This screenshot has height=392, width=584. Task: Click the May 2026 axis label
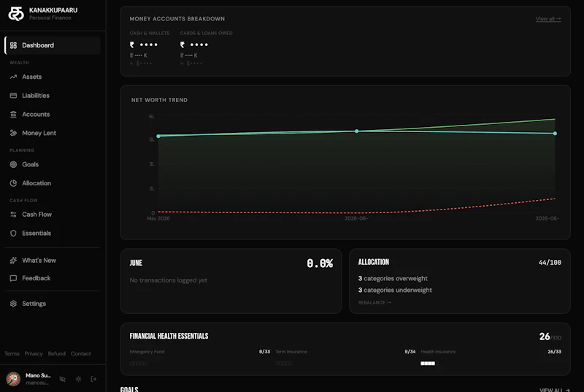[158, 218]
